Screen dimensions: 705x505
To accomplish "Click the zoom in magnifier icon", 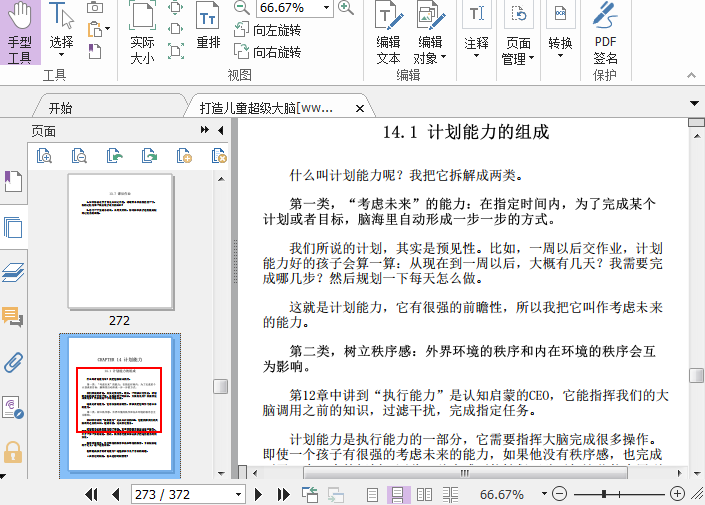I will pos(345,7).
